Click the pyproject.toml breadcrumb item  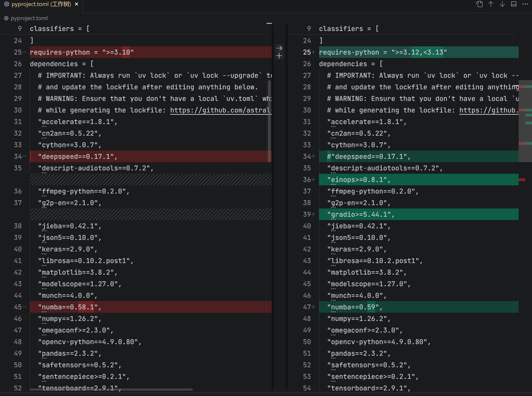coord(29,18)
